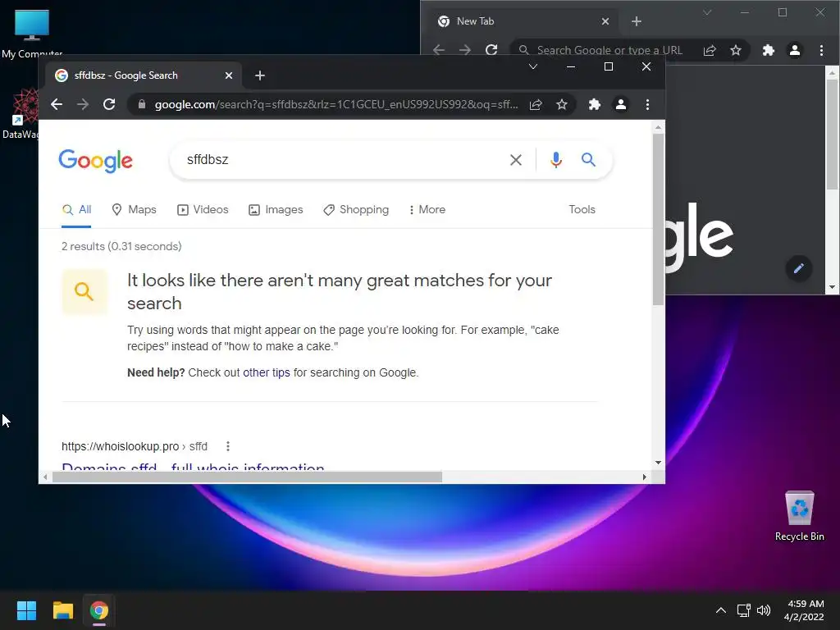The image size is (840, 630).
Task: Open the clock showing 4:59 AM
Action: pyautogui.click(x=804, y=610)
